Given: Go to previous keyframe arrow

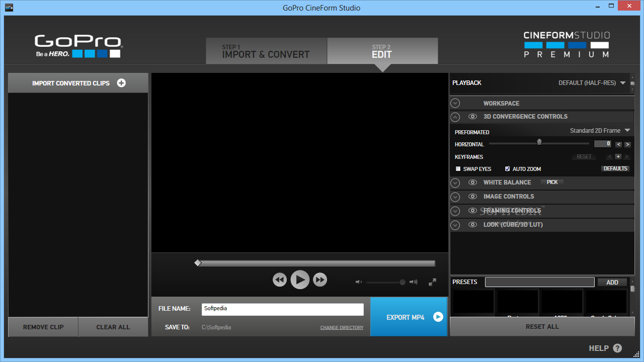Looking at the screenshot, I should tap(610, 156).
